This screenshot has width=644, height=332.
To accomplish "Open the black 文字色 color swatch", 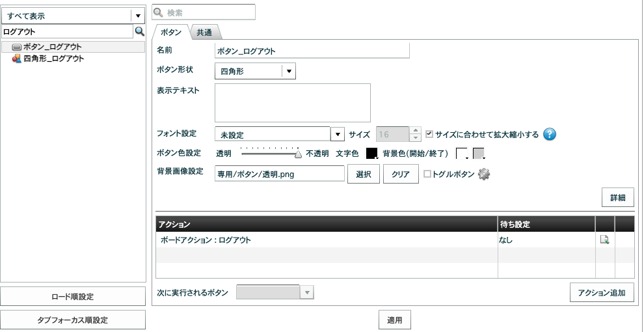I will [x=371, y=153].
